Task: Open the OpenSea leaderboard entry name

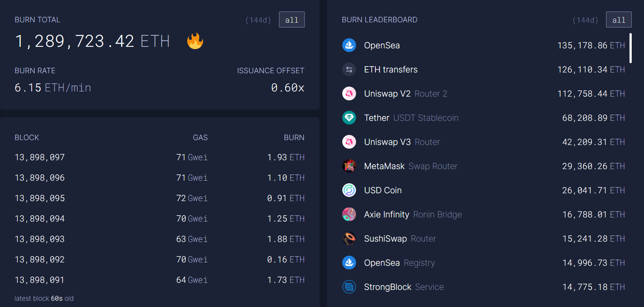Action: tap(382, 45)
